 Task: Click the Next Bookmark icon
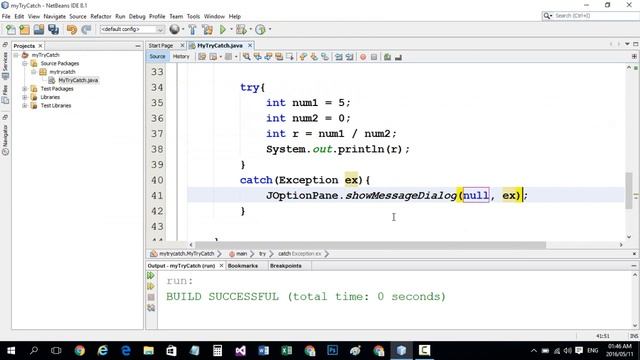(x=314, y=57)
